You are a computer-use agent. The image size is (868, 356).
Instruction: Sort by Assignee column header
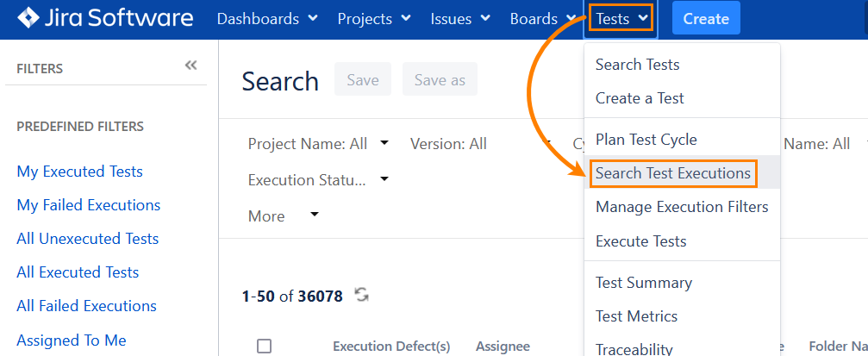[503, 347]
